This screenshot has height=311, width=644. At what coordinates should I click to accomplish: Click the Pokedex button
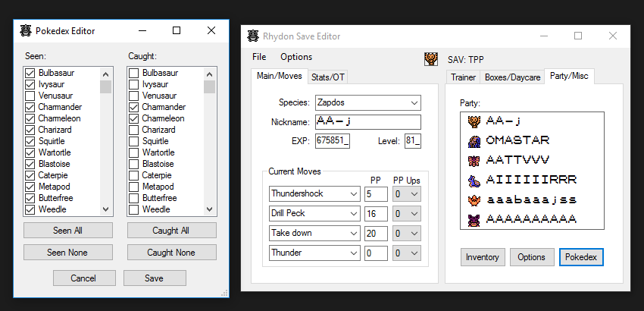[581, 257]
